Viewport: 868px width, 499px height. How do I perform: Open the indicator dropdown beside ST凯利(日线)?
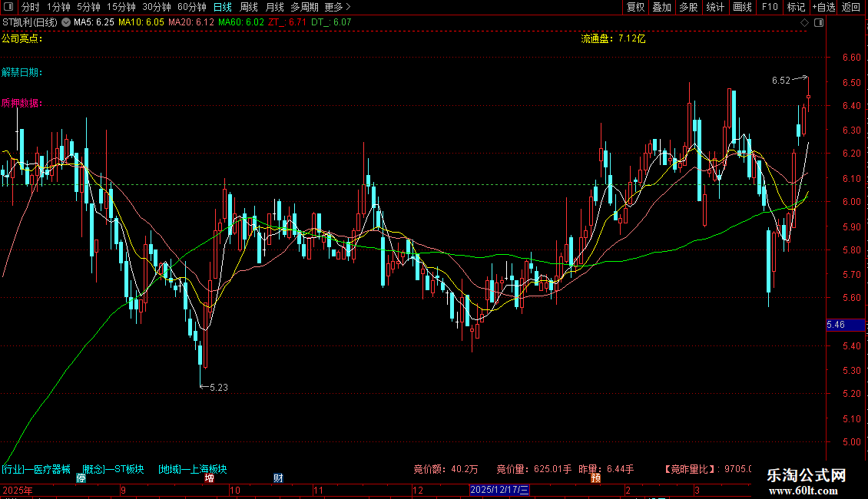[66, 22]
